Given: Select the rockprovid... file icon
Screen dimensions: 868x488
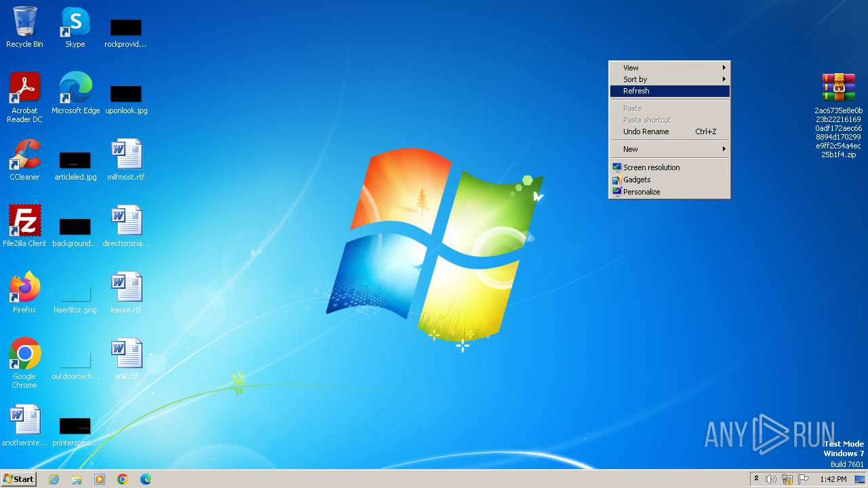Looking at the screenshot, I should [125, 32].
